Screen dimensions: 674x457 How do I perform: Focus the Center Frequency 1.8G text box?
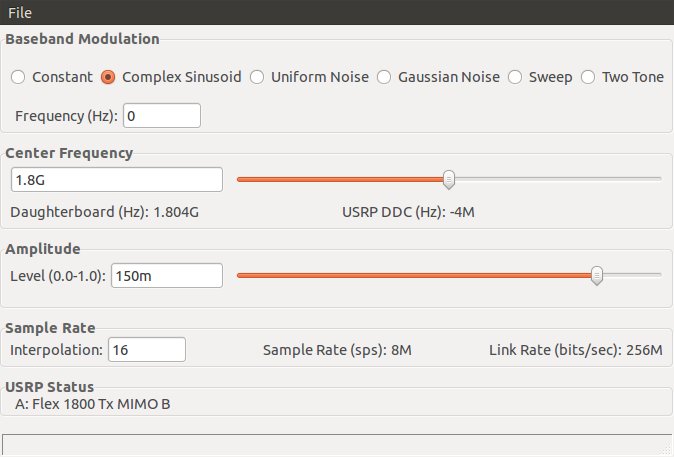tap(116, 180)
